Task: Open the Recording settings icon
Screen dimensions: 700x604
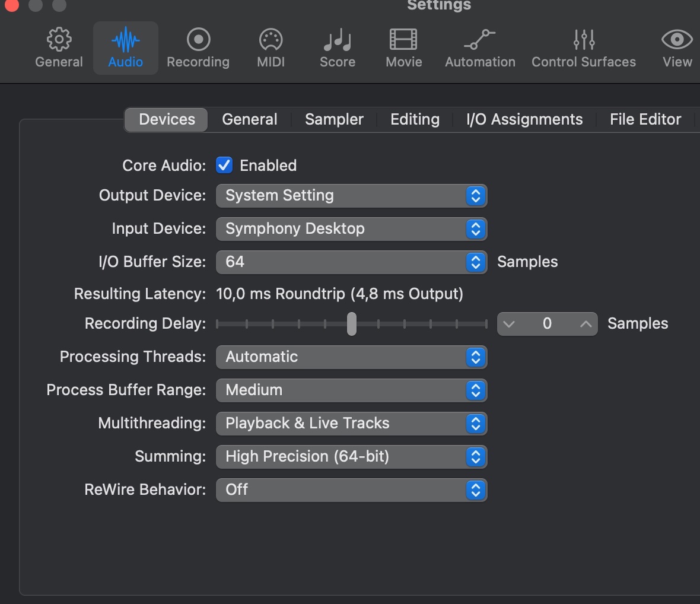Action: 198,40
